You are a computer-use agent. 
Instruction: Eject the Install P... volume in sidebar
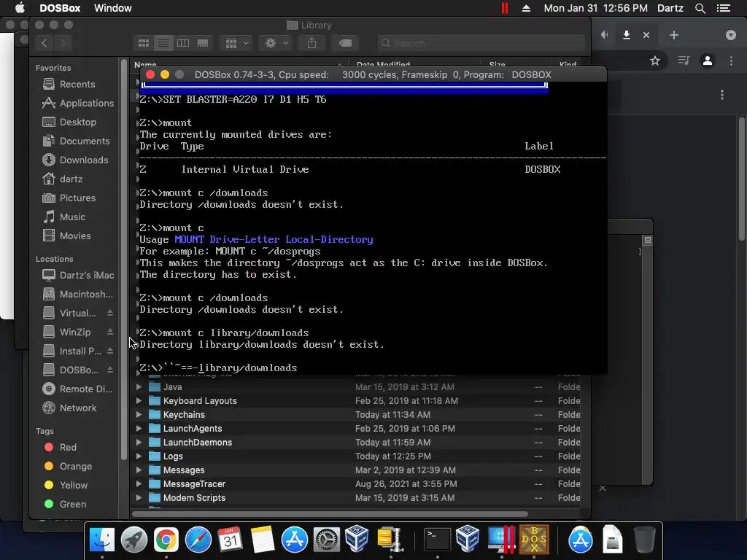(110, 351)
